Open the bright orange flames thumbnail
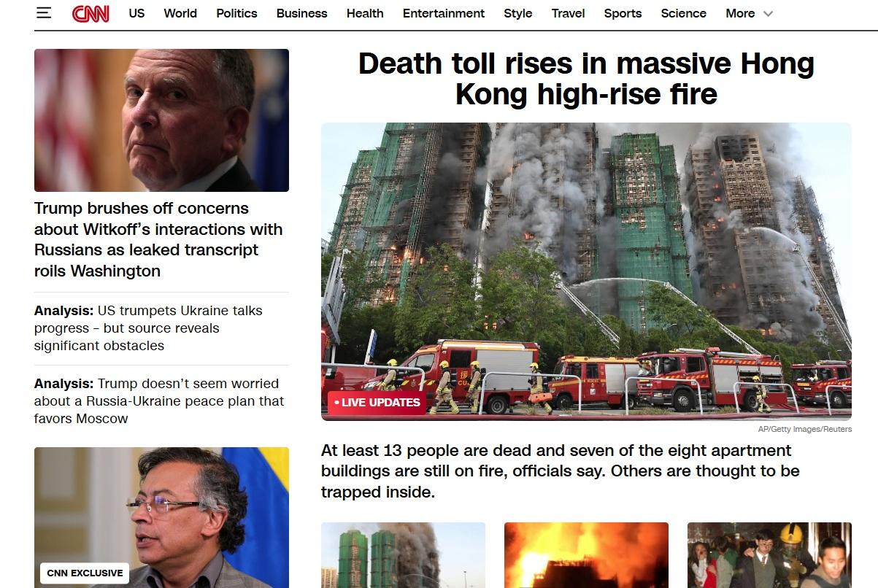The width and height of the screenshot is (878, 588). [586, 555]
